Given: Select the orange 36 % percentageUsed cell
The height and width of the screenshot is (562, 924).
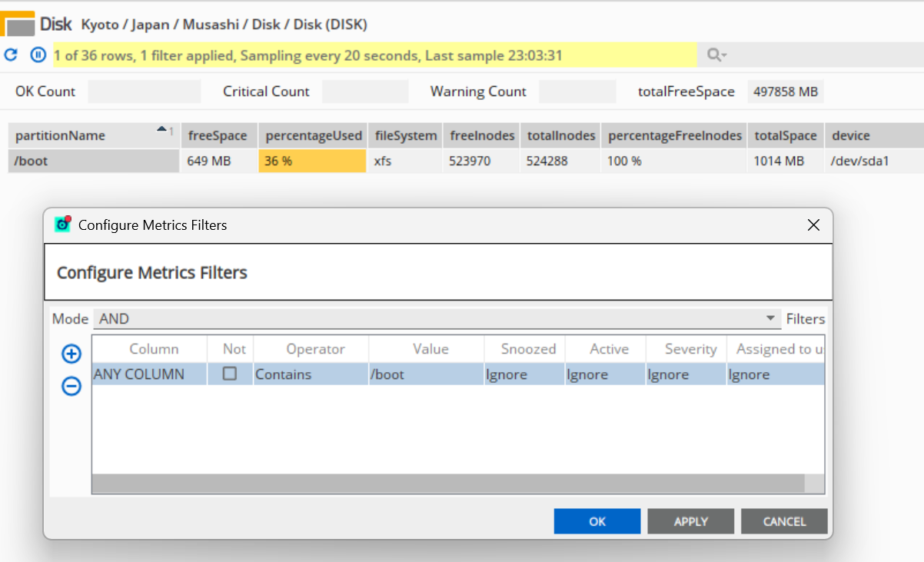Looking at the screenshot, I should point(312,161).
